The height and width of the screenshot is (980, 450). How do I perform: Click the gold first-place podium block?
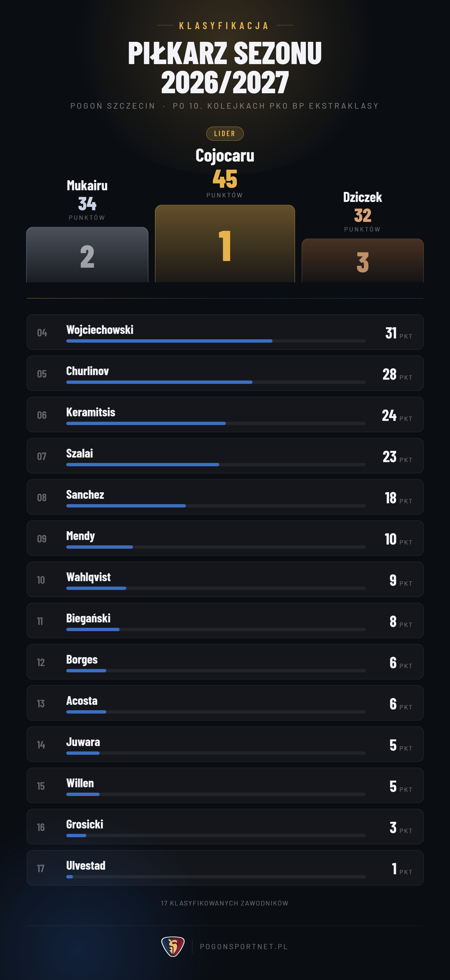coord(225,244)
